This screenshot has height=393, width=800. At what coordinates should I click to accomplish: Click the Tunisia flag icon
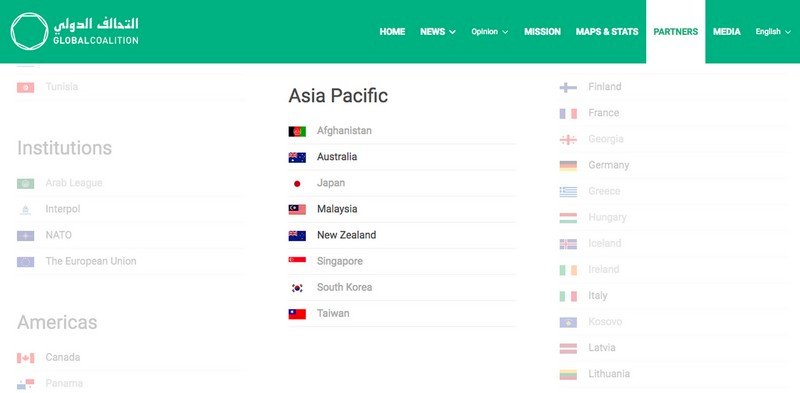click(x=26, y=87)
